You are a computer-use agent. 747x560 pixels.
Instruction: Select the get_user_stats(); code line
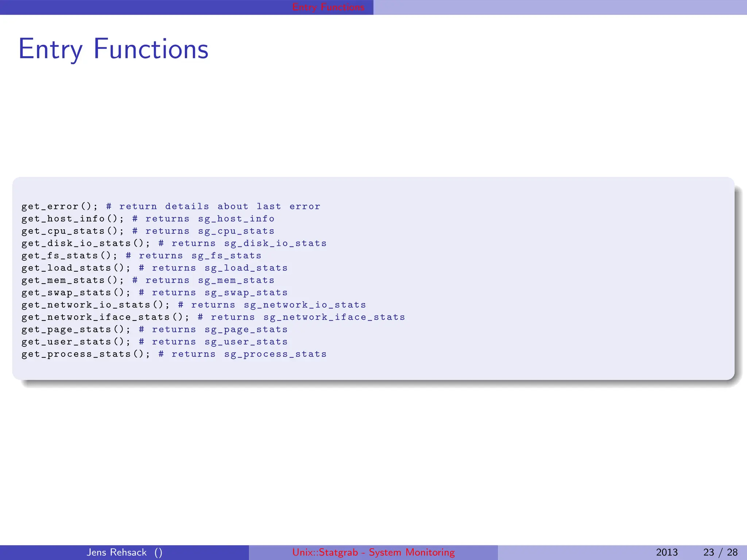click(154, 342)
